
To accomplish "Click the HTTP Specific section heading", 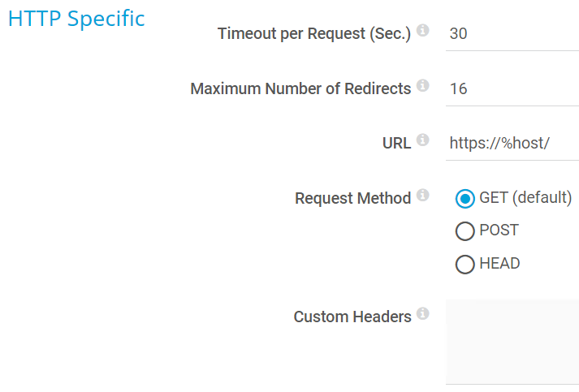I will coord(76,19).
